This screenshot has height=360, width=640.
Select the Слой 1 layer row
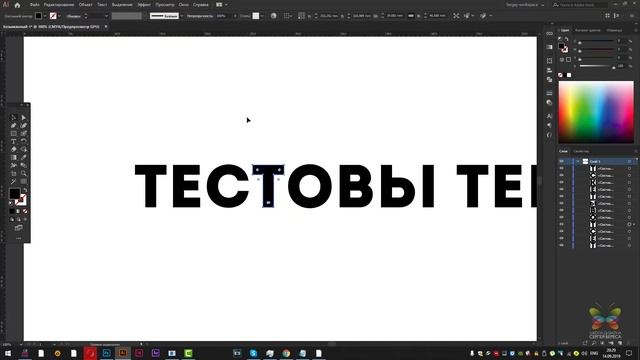[597, 162]
